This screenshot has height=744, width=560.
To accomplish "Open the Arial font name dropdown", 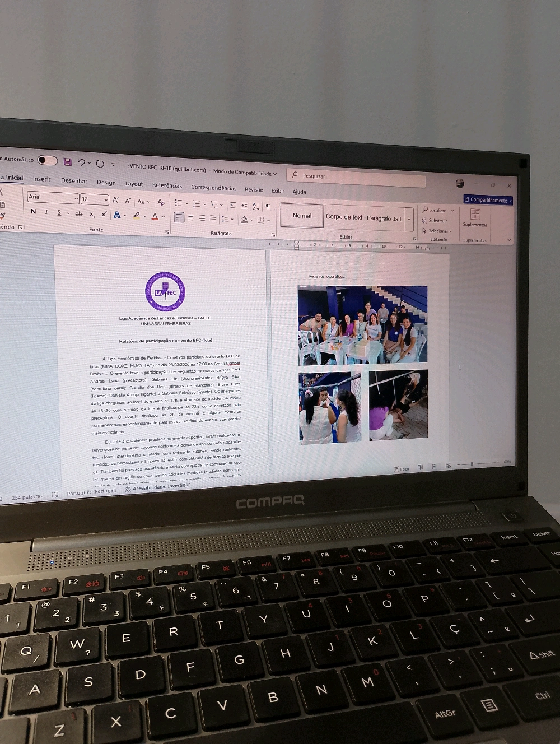I will (x=76, y=198).
